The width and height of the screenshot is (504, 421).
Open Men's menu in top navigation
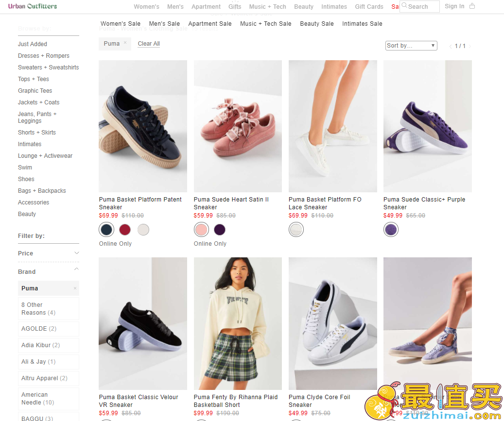pos(175,7)
